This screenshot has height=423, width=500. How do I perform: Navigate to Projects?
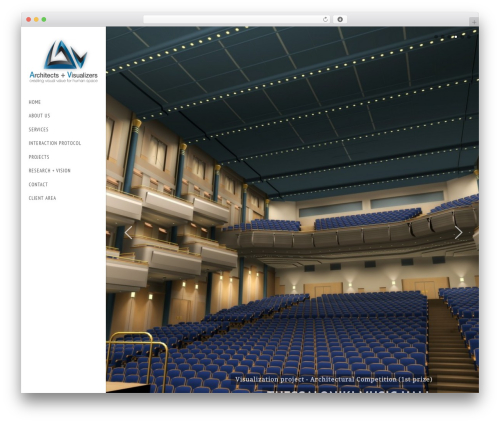click(x=39, y=157)
